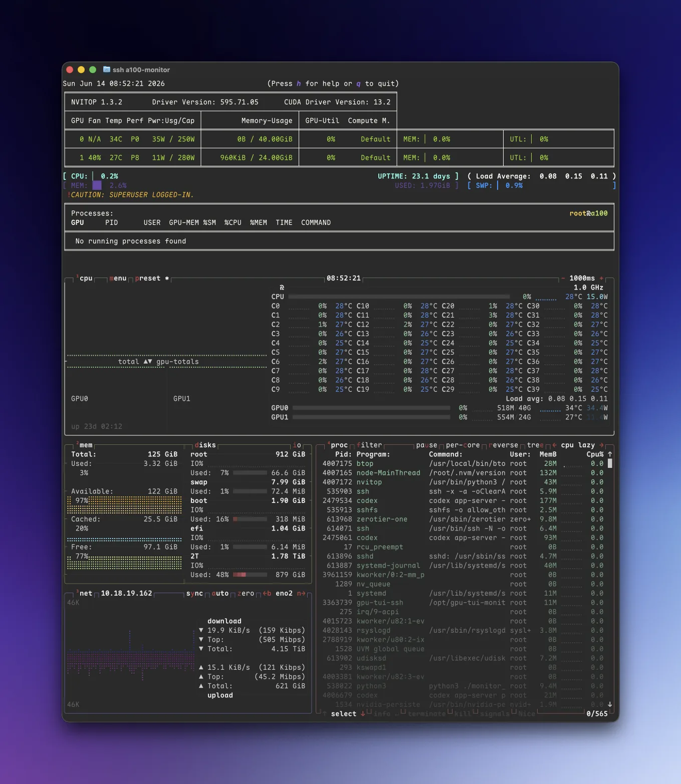
Task: Select the sshfs process row
Action: 463,509
